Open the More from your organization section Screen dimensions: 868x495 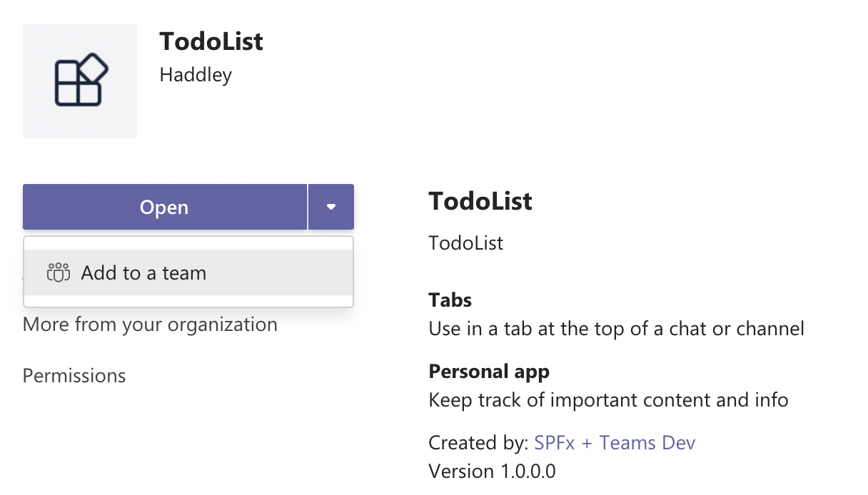[x=150, y=325]
